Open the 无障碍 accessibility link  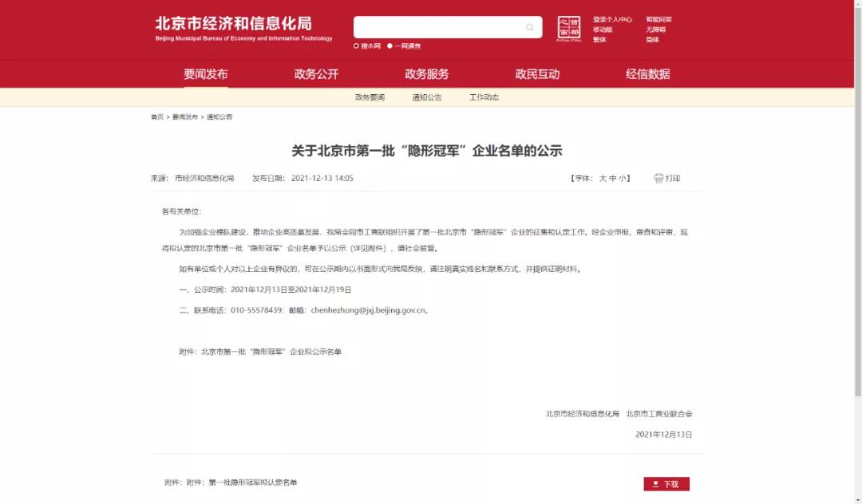tap(655, 30)
